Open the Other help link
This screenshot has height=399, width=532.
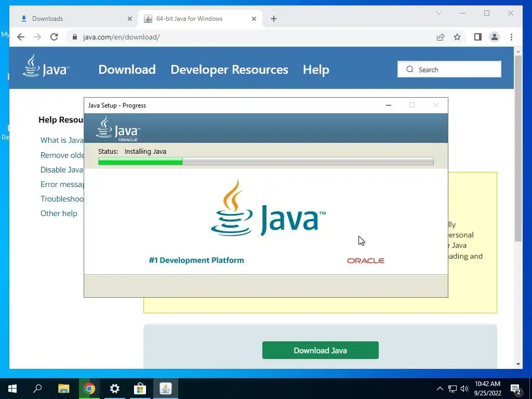coord(59,214)
